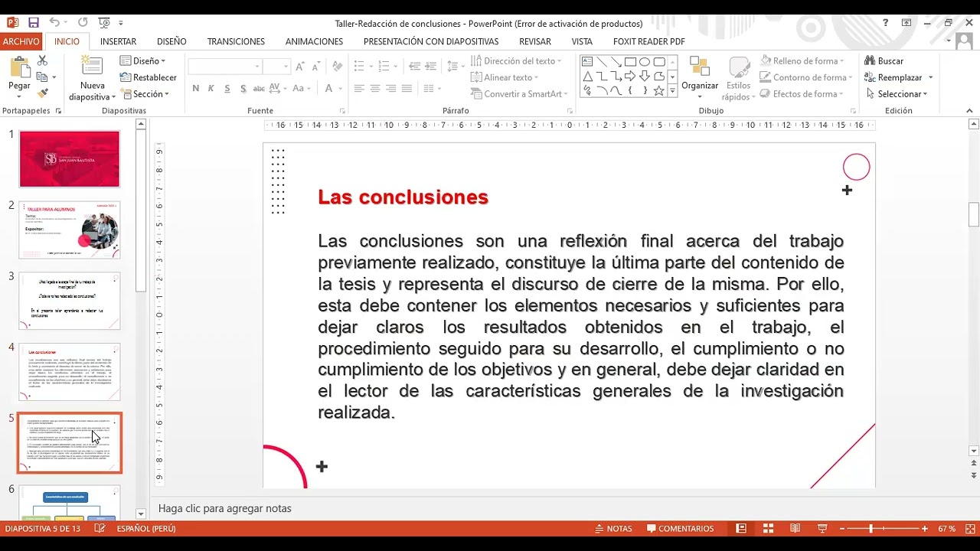
Task: Open COMENTARIOS pane from status bar
Action: click(x=680, y=529)
